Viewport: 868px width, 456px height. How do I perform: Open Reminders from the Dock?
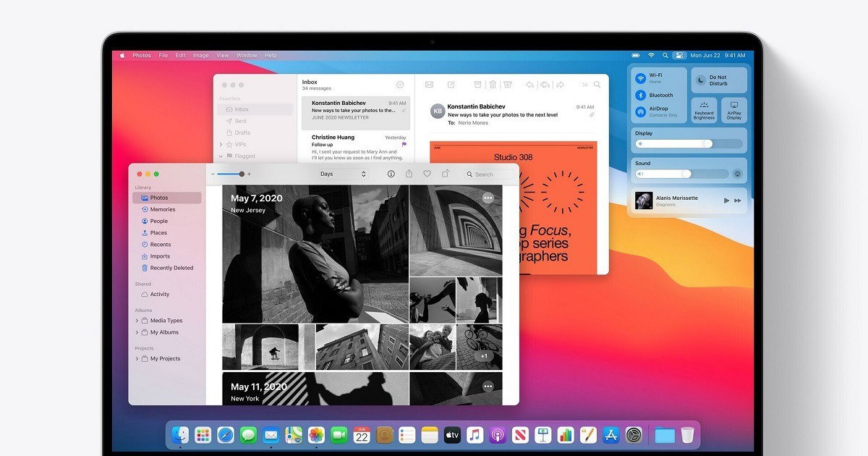pos(407,435)
